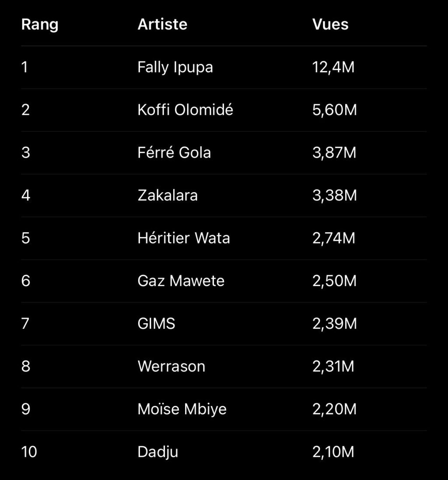
Task: Click the 2,10M views value
Action: (333, 452)
